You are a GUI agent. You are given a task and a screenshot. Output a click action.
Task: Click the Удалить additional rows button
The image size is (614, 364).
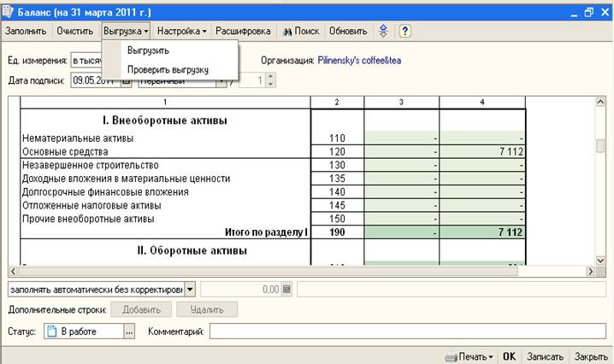click(x=207, y=309)
